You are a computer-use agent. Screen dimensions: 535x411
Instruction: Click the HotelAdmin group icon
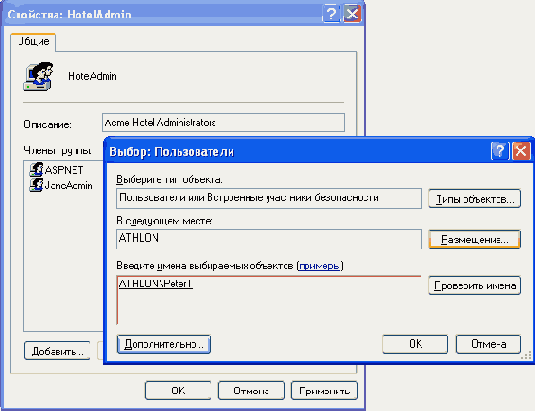39,76
